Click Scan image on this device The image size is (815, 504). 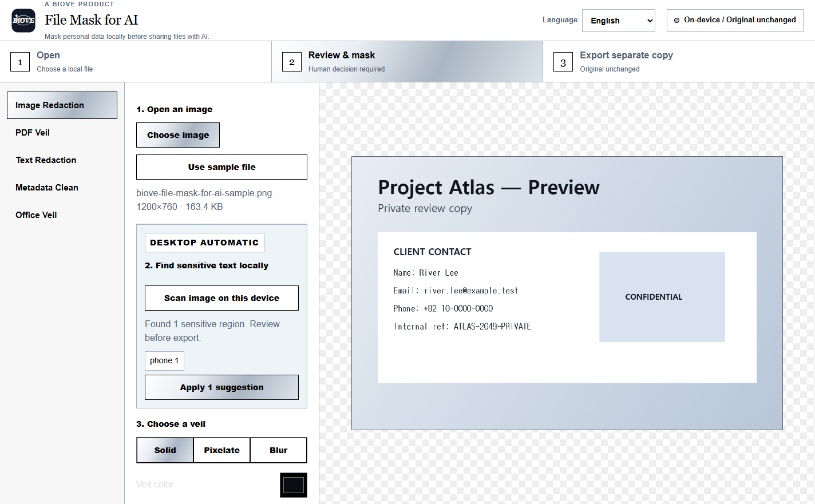pos(221,298)
